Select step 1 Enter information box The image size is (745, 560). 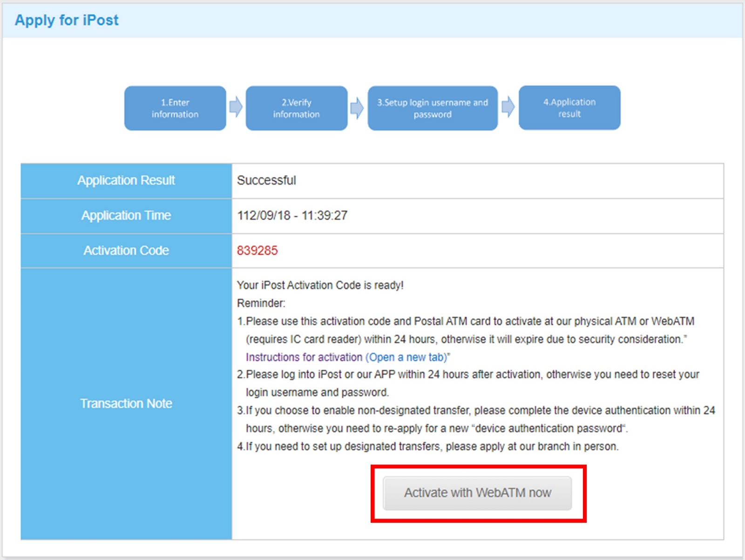pyautogui.click(x=175, y=108)
